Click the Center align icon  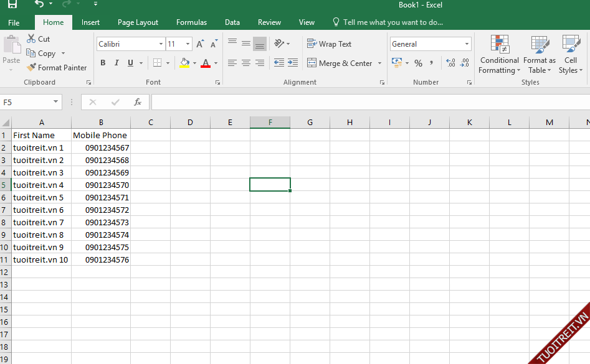tap(246, 63)
